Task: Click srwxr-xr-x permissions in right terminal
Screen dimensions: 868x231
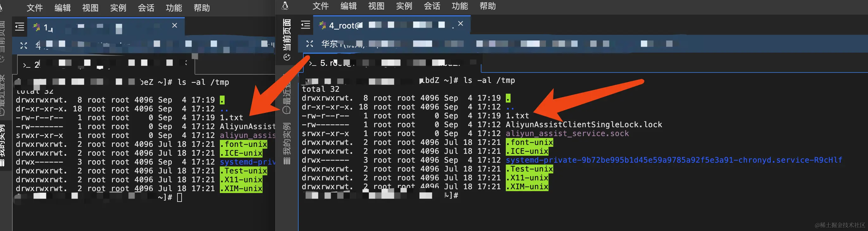Action: click(325, 134)
